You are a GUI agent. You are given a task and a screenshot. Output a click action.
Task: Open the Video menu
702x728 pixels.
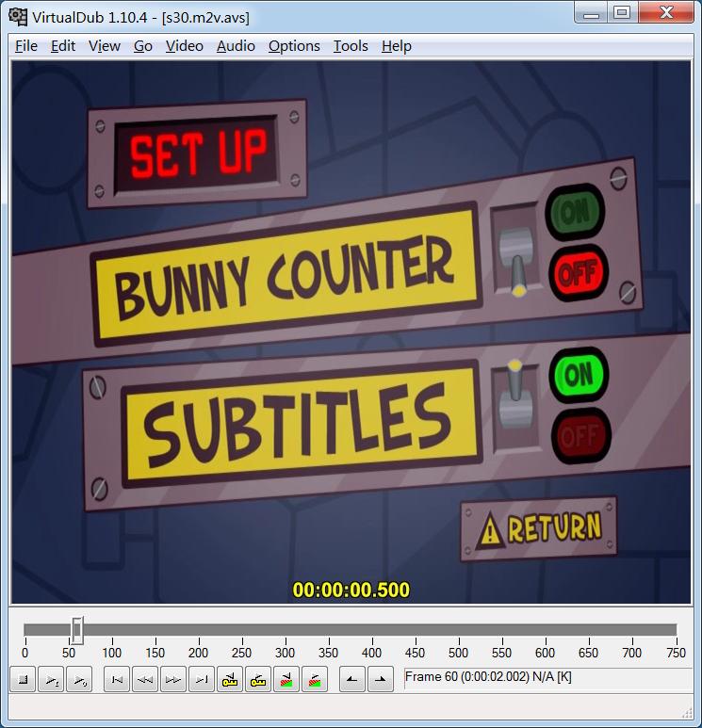185,46
